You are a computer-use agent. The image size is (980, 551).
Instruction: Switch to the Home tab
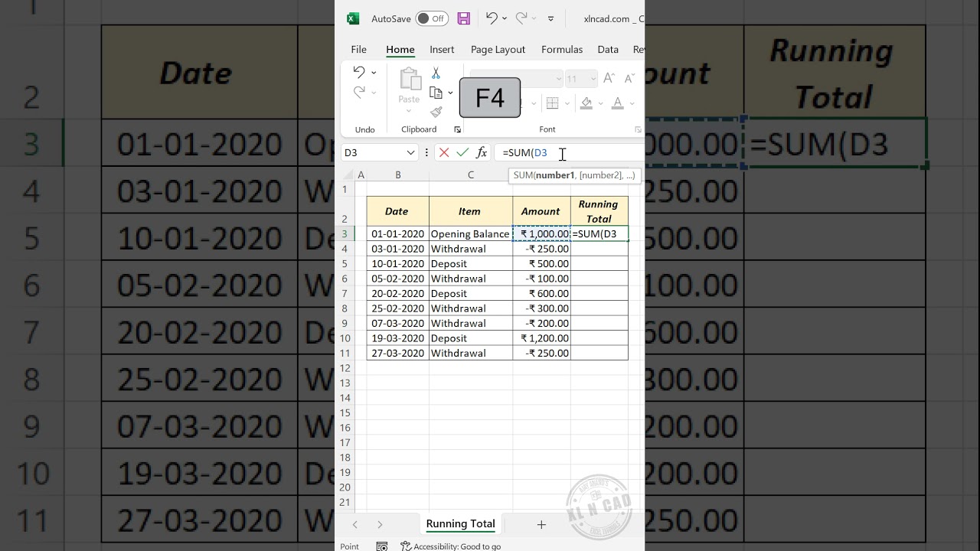(x=400, y=49)
